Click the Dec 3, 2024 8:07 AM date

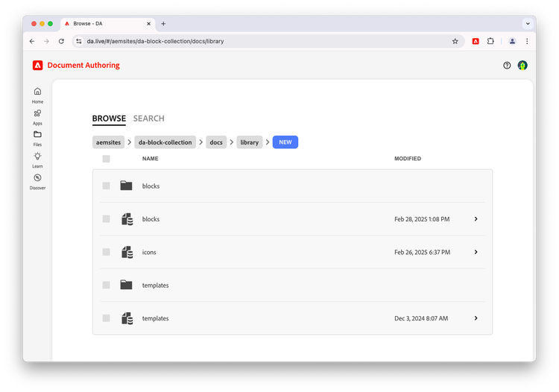click(421, 318)
